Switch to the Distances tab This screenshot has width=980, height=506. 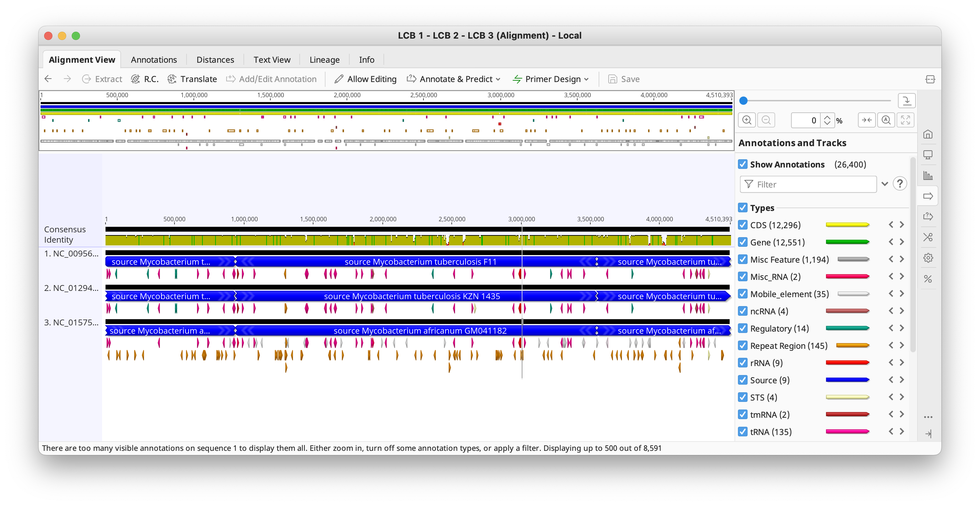[215, 60]
